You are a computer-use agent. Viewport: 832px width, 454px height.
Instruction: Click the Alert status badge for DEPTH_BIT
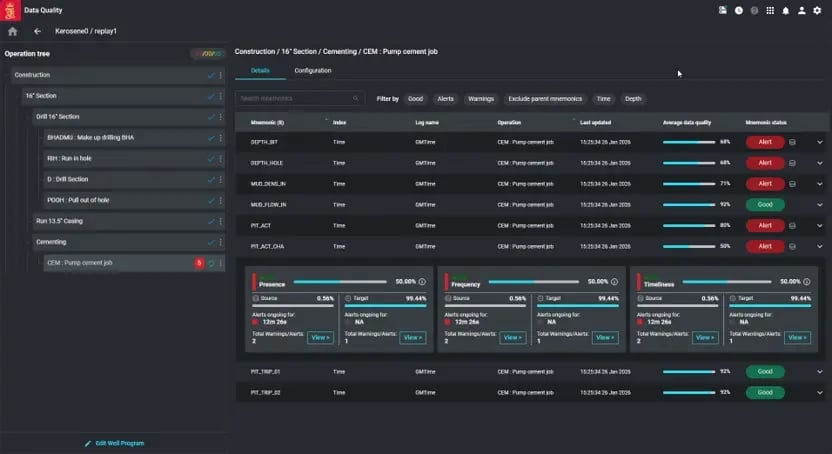765,142
